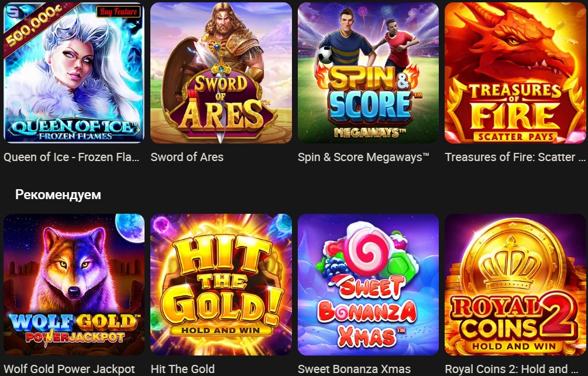Click the Queen of Ice - Frozen Flames title
The image size is (588, 376).
point(71,157)
